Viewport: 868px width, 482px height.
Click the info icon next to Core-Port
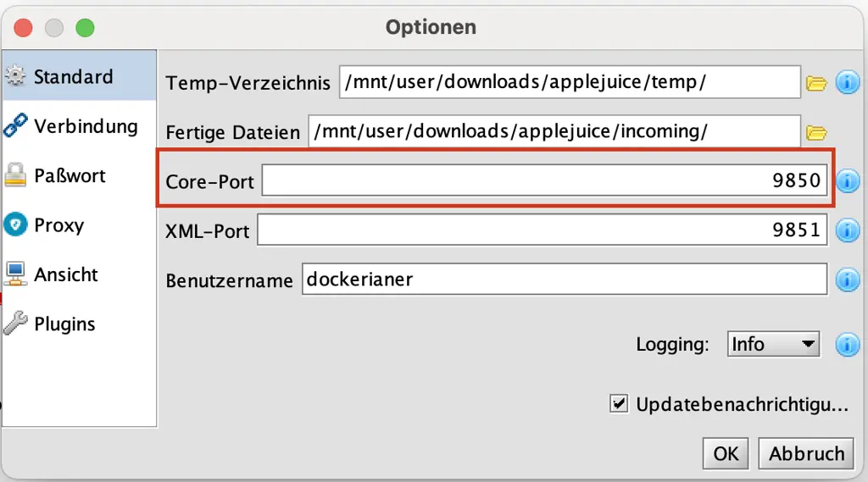point(847,181)
